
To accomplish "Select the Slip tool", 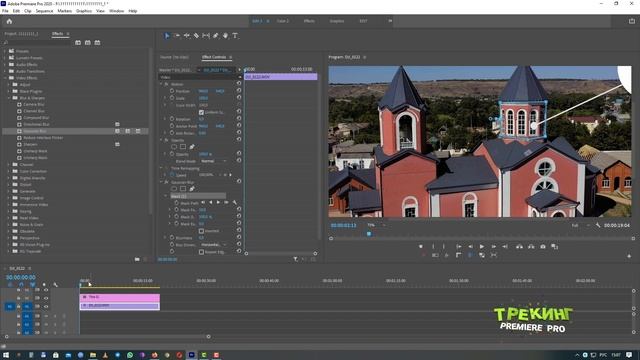I will point(206,36).
